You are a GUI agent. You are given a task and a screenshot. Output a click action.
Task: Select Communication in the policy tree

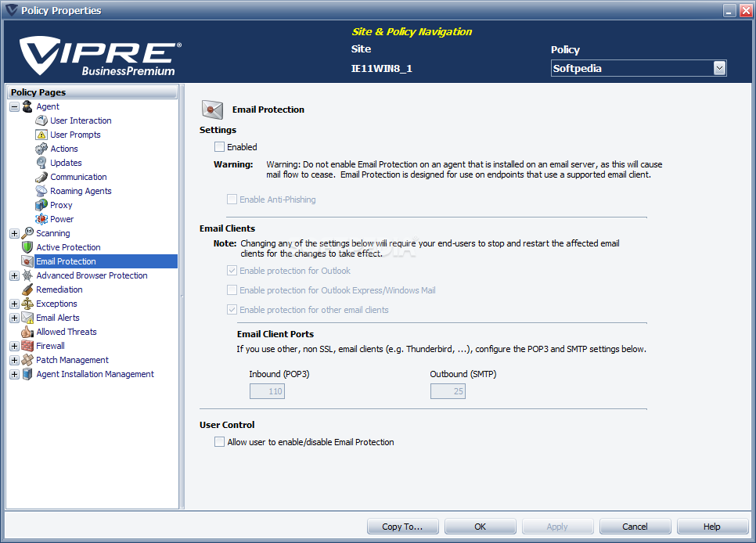[x=78, y=177]
